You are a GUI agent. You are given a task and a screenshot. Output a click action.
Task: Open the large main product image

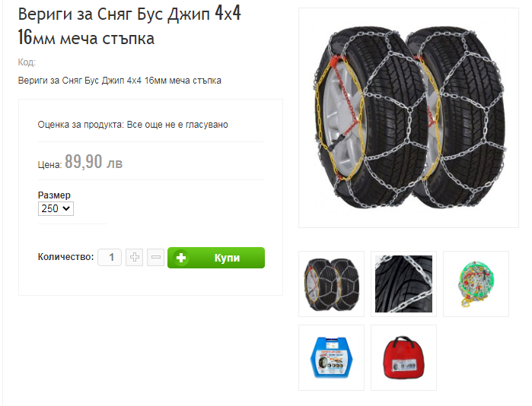409,118
